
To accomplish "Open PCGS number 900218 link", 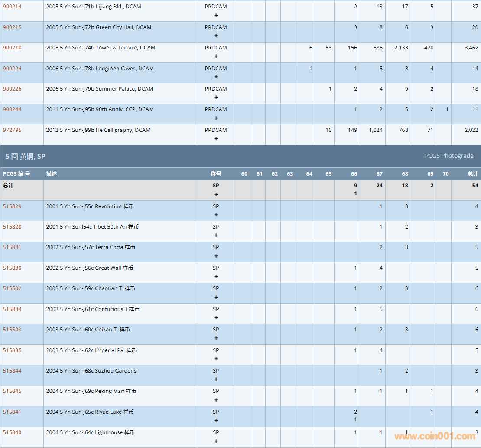I will pyautogui.click(x=12, y=48).
